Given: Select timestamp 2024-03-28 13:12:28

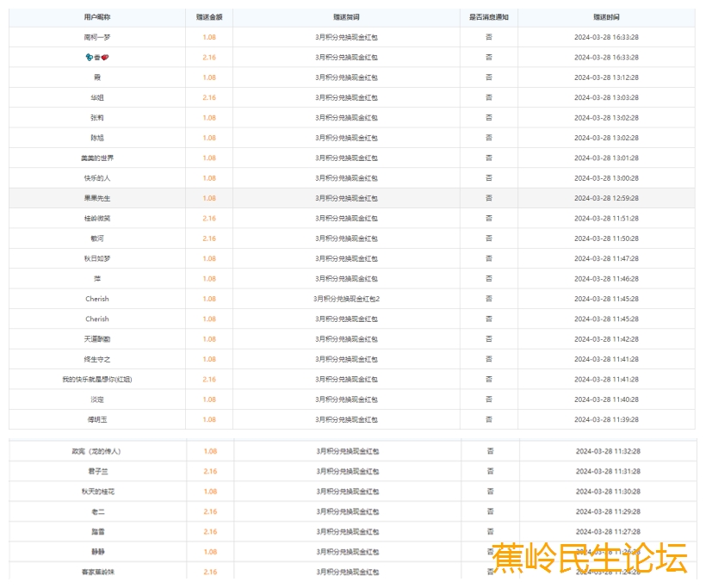Looking at the screenshot, I should tap(606, 77).
